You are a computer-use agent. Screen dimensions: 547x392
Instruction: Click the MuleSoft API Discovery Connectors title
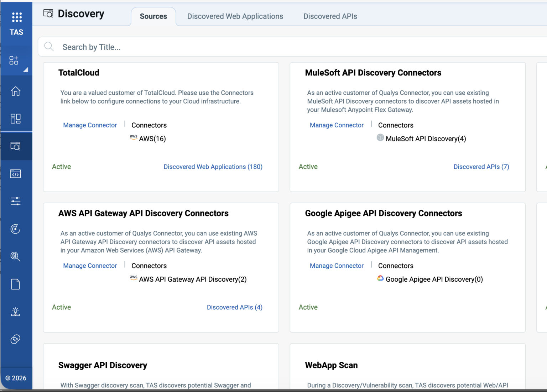[x=373, y=73]
